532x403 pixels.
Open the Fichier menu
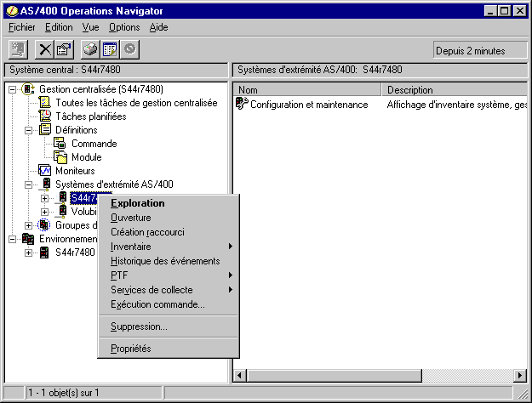pos(22,27)
